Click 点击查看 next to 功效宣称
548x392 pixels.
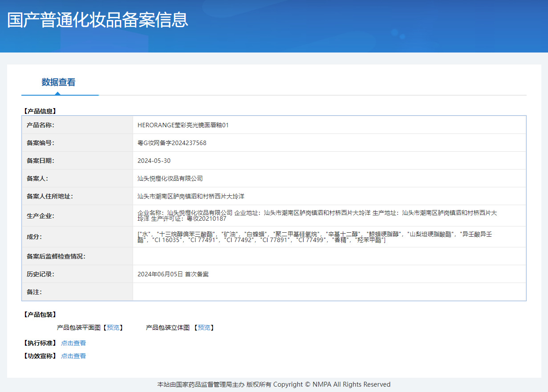tap(73, 356)
